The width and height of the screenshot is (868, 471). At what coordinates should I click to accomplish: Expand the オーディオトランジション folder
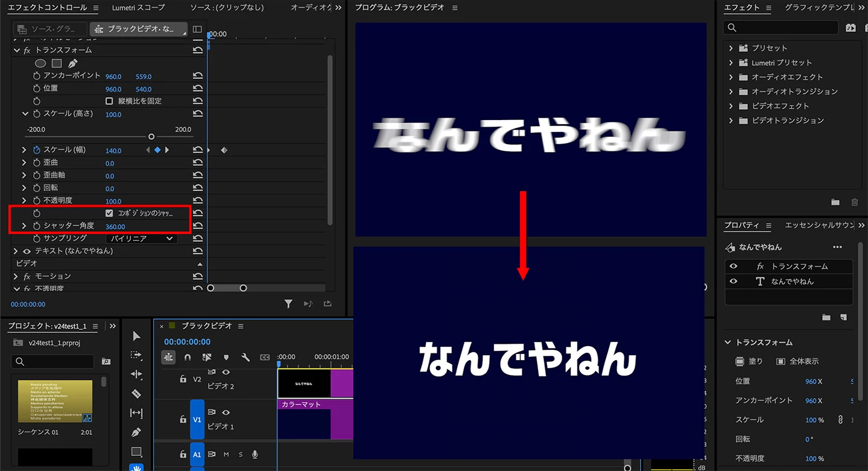731,91
